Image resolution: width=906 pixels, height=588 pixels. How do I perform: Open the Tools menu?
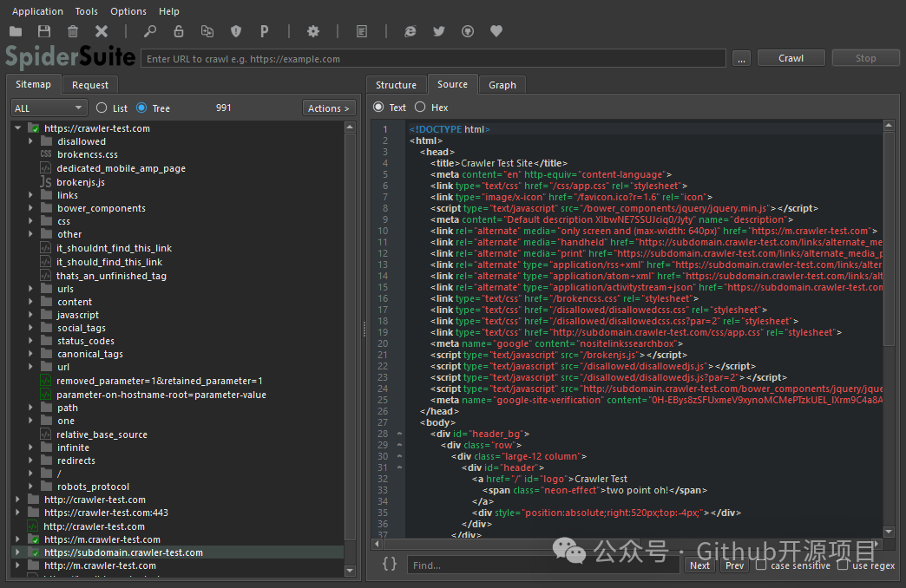click(x=87, y=11)
